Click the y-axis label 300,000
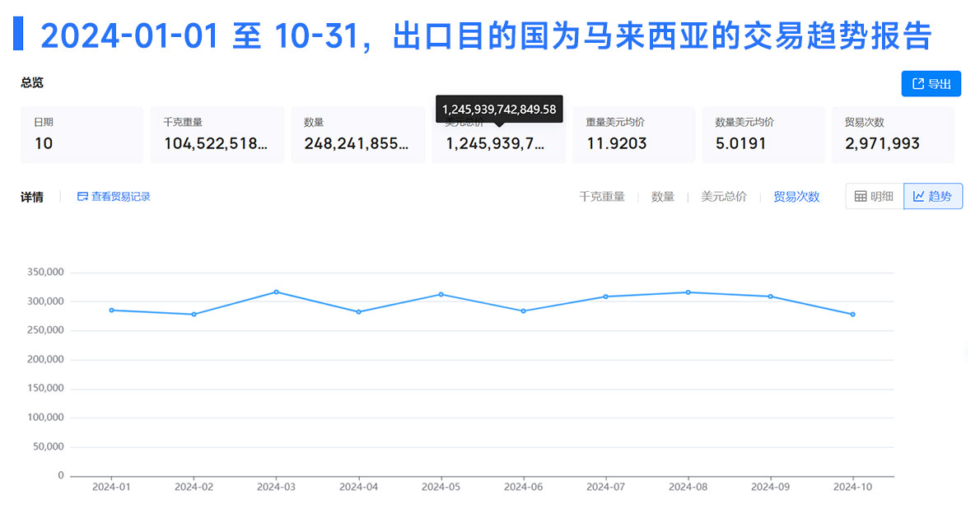The width and height of the screenshot is (980, 509). (x=45, y=301)
